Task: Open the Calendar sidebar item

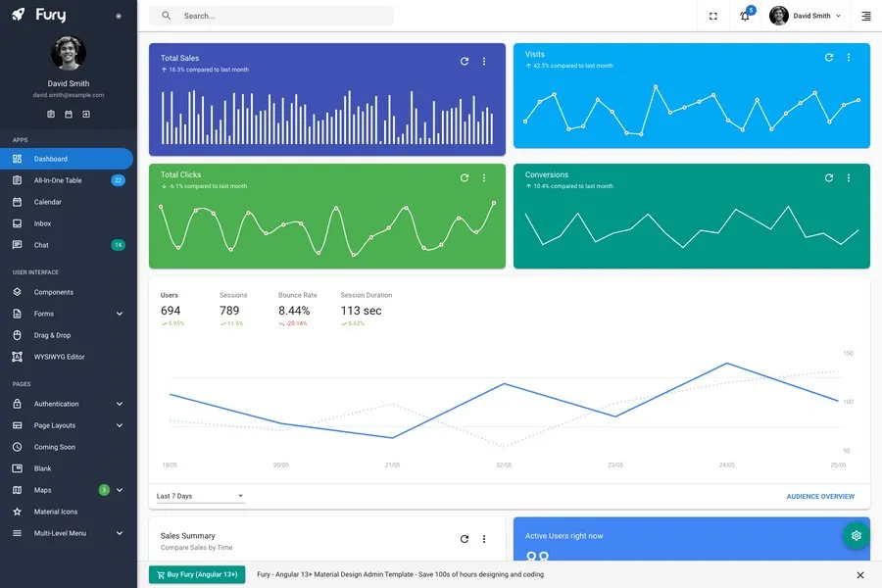Action: pos(47,202)
